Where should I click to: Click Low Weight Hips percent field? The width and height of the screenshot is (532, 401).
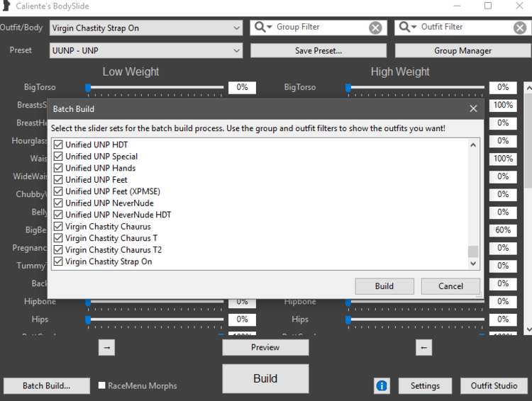243,320
